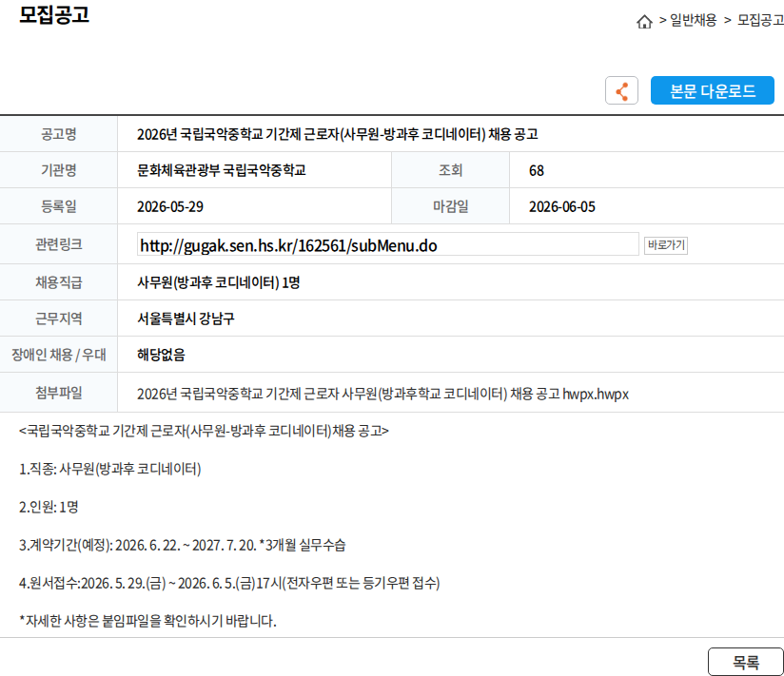784x676 pixels.
Task: Download the post via 본문 다운로드 button
Action: click(712, 90)
